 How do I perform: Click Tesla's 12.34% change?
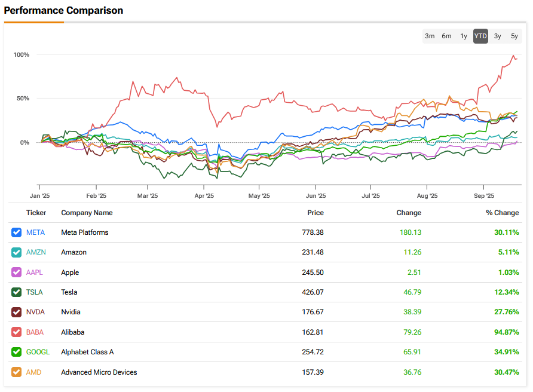click(x=507, y=292)
